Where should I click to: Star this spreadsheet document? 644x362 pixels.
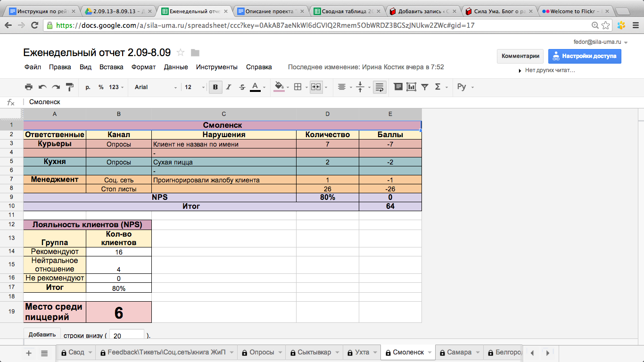pyautogui.click(x=180, y=52)
